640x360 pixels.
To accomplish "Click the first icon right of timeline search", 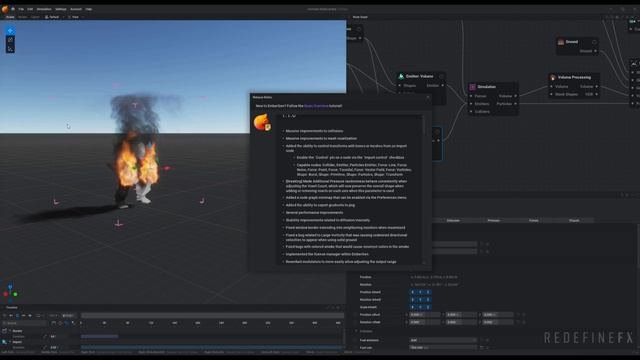I will coord(53,323).
